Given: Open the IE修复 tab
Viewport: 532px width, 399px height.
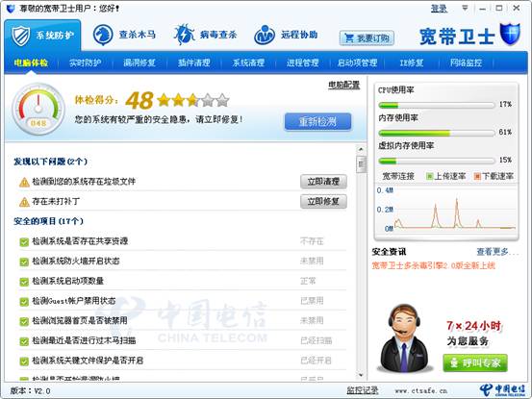Looking at the screenshot, I should click(x=412, y=62).
